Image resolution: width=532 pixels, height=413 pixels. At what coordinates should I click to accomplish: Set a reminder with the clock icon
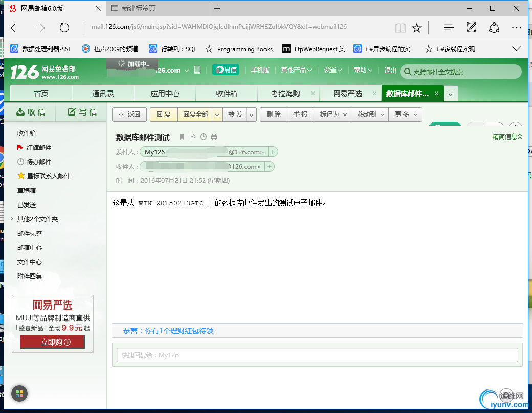pyautogui.click(x=203, y=136)
